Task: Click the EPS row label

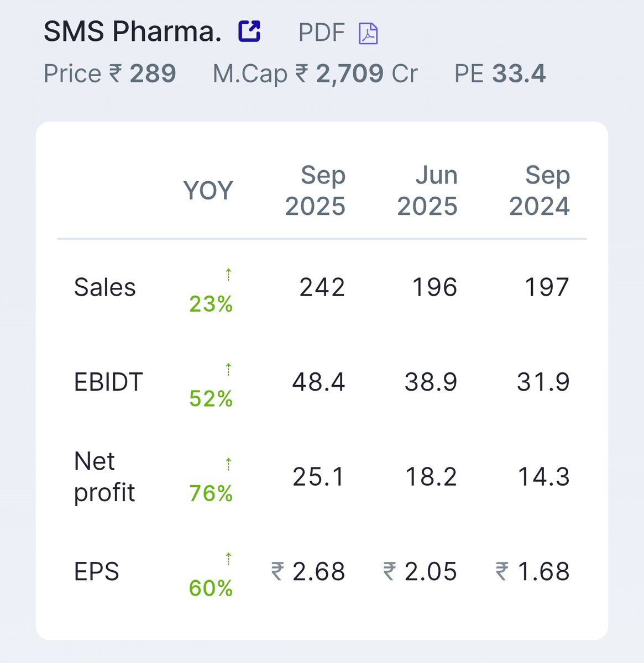Action: point(97,572)
